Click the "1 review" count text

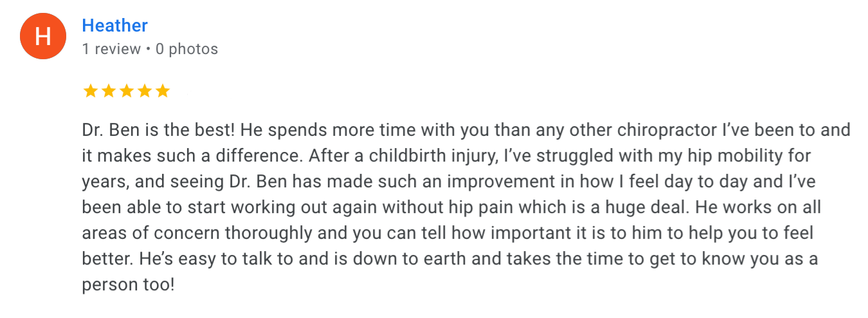112,49
